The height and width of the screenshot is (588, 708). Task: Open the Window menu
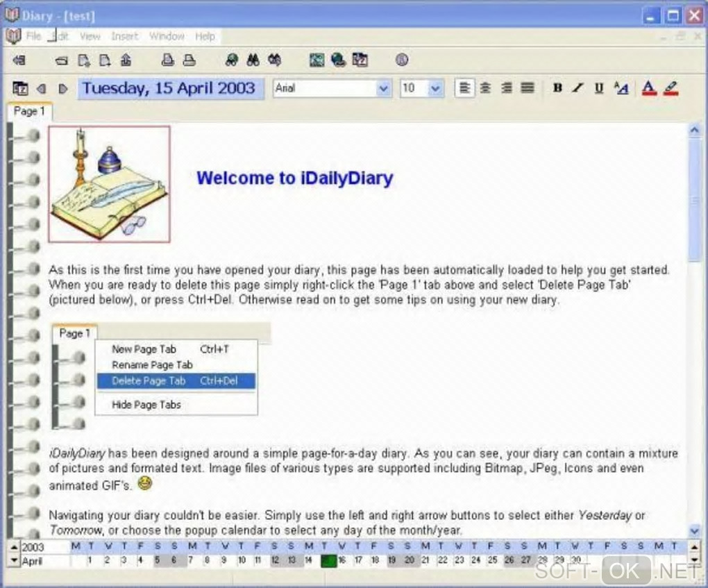(167, 36)
